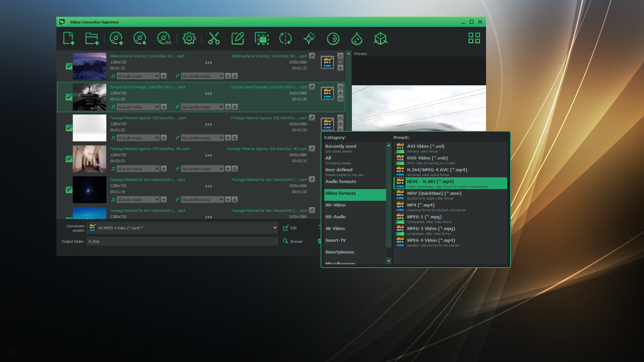Screen dimensions: 644x362
Task: Click the Edit preset button
Action: (x=290, y=228)
